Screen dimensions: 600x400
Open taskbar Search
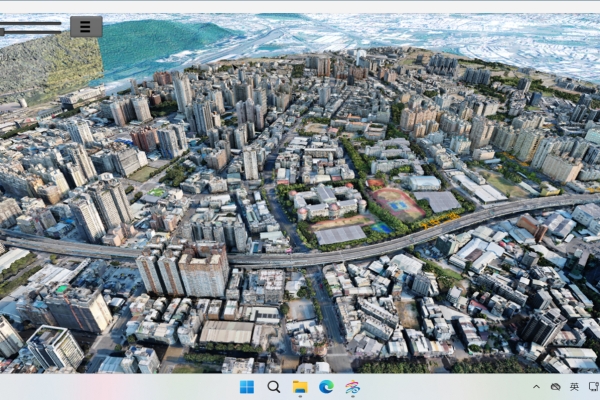tap(273, 387)
